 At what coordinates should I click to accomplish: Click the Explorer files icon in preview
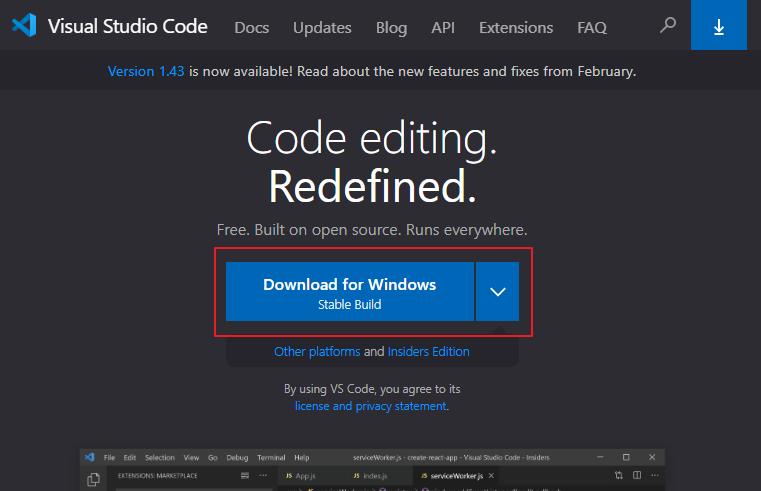[93, 479]
